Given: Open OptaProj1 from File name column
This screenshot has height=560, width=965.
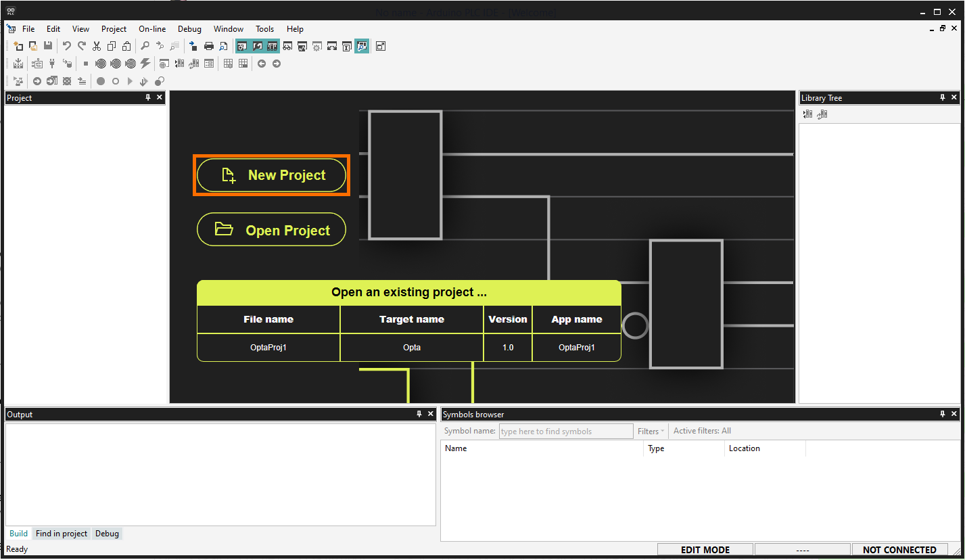Looking at the screenshot, I should pyautogui.click(x=268, y=348).
